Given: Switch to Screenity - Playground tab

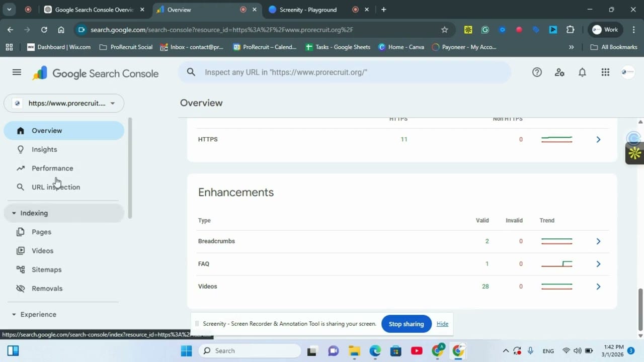Looking at the screenshot, I should pyautogui.click(x=308, y=10).
